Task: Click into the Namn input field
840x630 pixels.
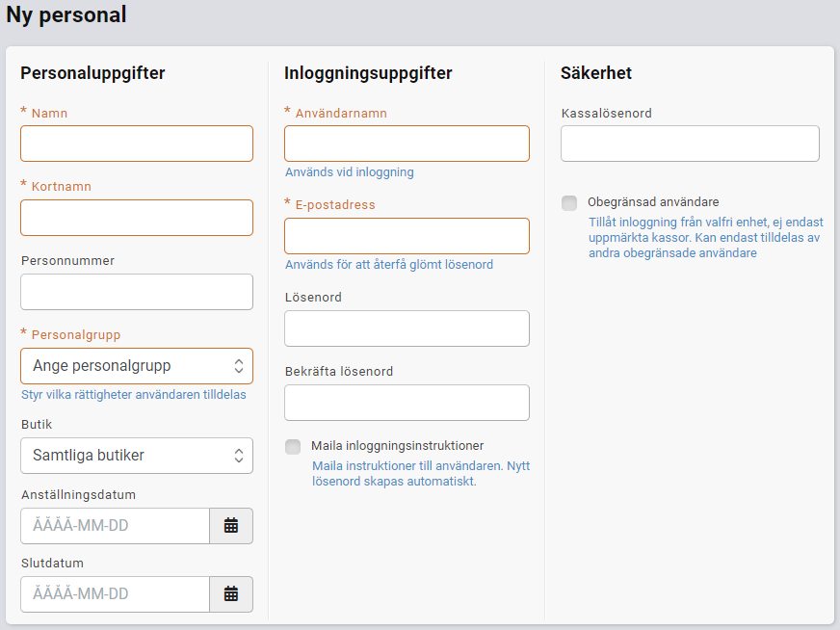Action: point(137,144)
